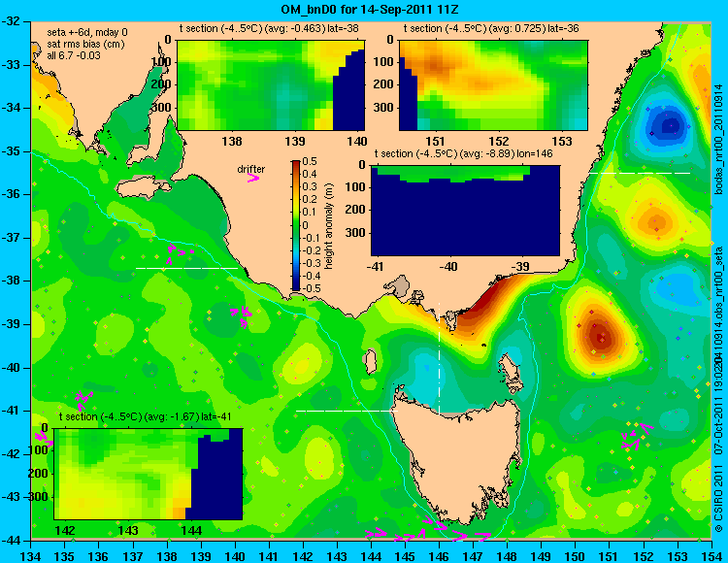Screen dimensions: 728x563
Task: Click the white dashed section line at lat -38
Action: 186,268
